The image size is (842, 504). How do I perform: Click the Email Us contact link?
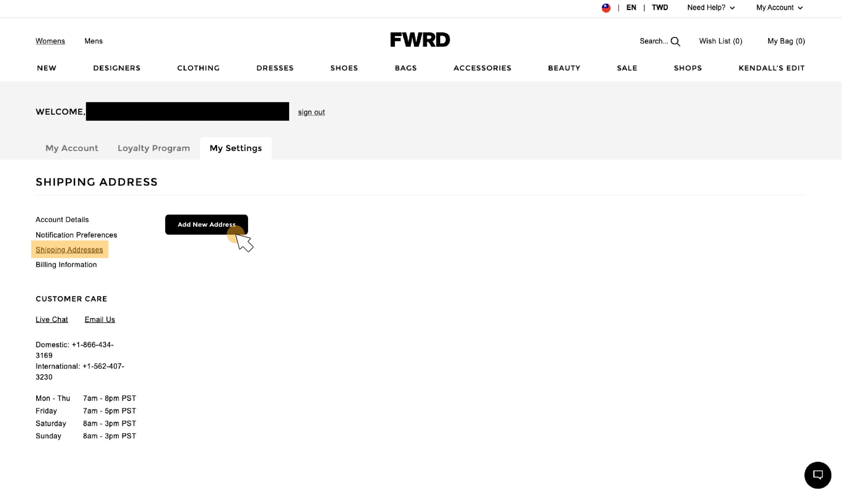coord(100,319)
